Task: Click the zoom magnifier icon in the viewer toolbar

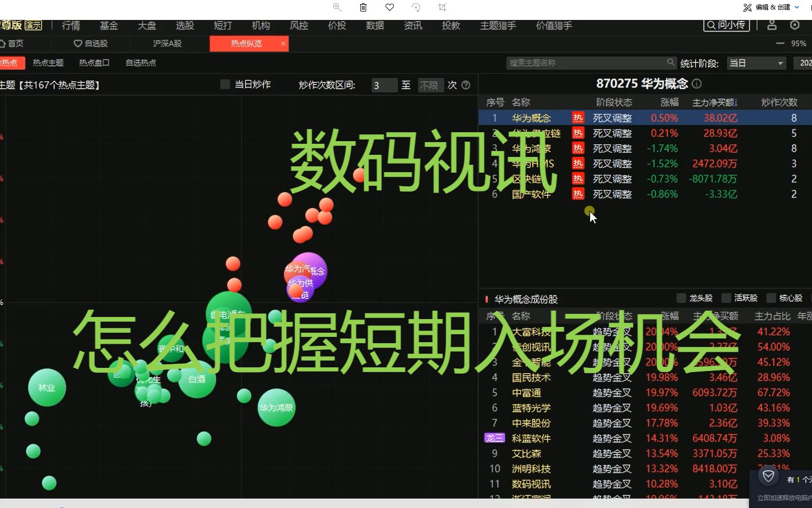Action: [x=337, y=7]
